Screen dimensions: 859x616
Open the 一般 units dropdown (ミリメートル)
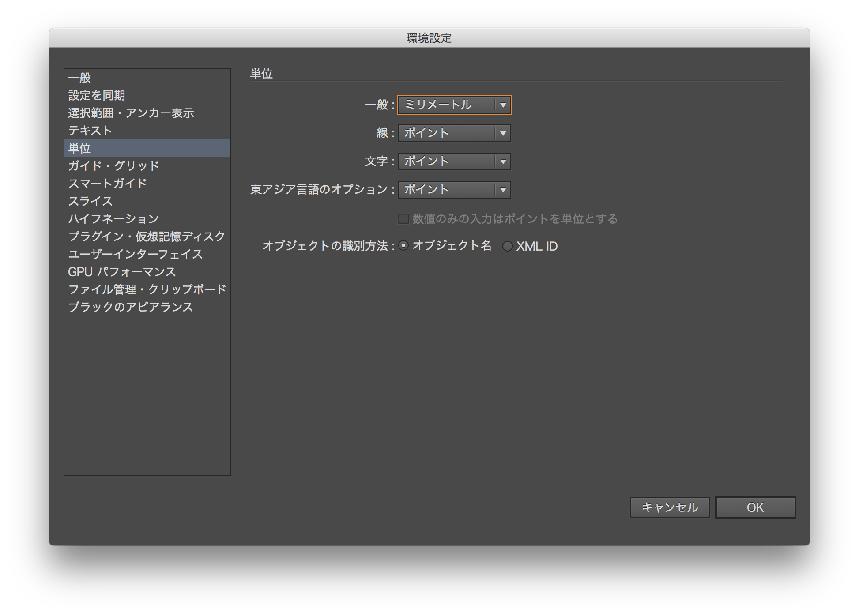[454, 105]
